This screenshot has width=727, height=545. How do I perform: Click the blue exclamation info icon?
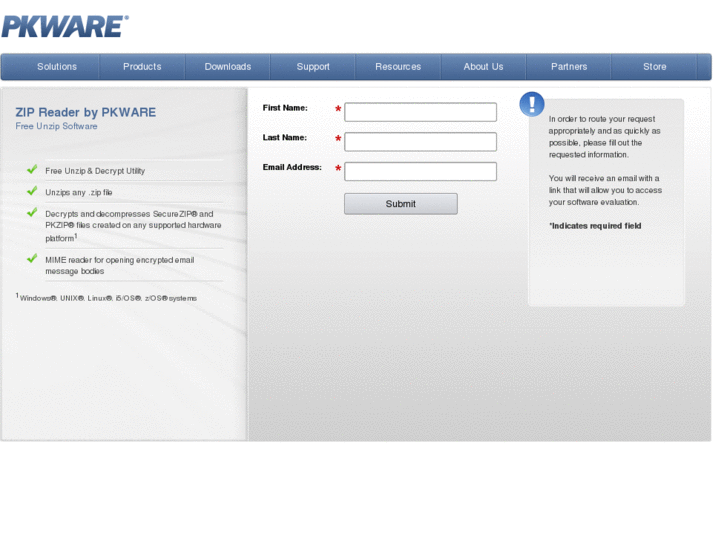click(532, 103)
